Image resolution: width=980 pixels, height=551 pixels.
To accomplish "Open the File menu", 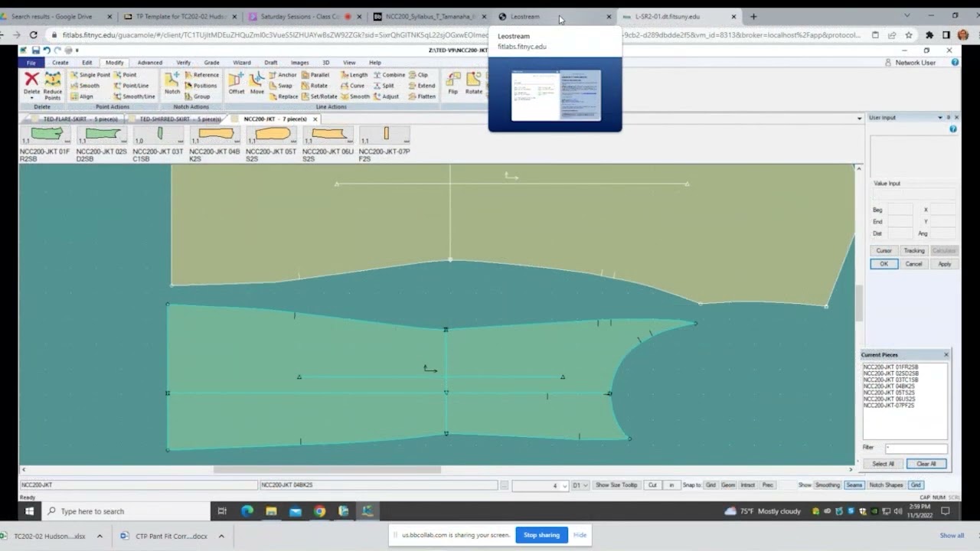I will point(31,63).
